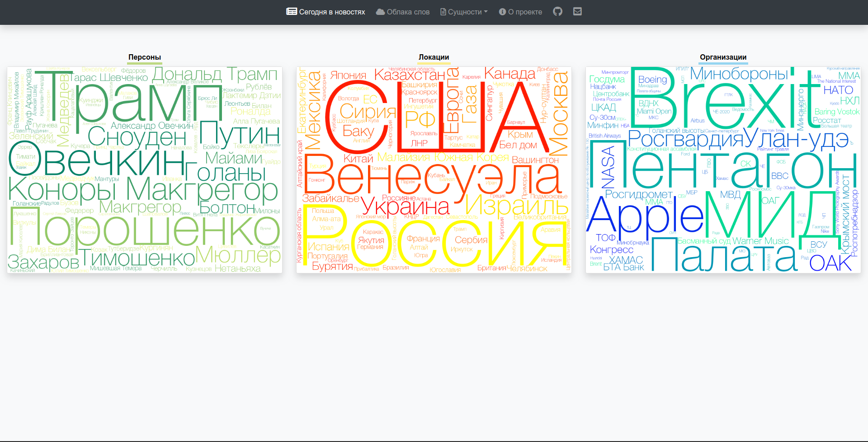Click Госдума in the organizations cloud
The width and height of the screenshot is (868, 442).
pyautogui.click(x=607, y=79)
